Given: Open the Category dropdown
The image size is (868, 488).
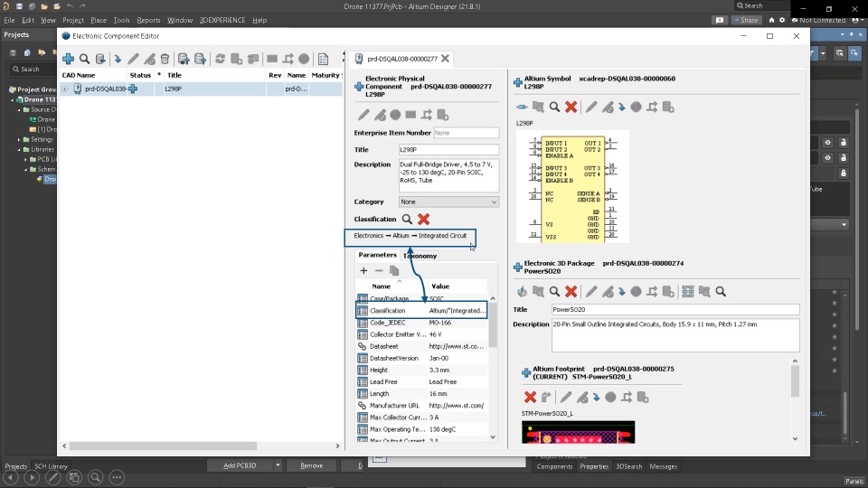Looking at the screenshot, I should 448,202.
